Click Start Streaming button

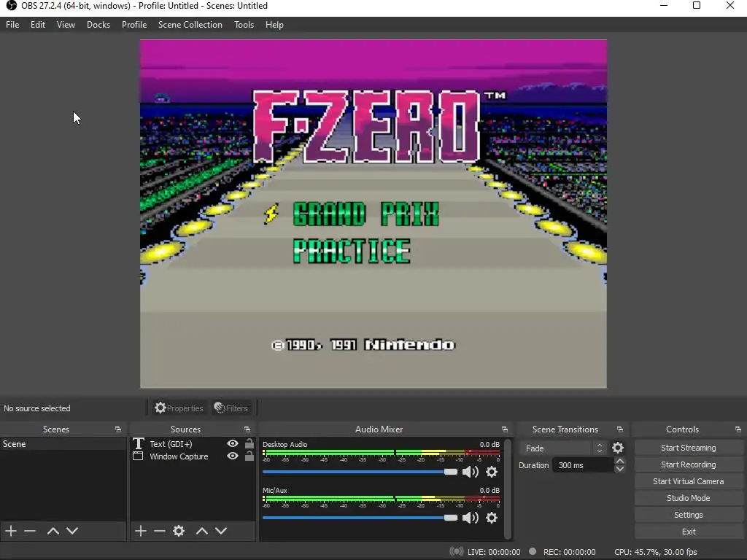[689, 448]
